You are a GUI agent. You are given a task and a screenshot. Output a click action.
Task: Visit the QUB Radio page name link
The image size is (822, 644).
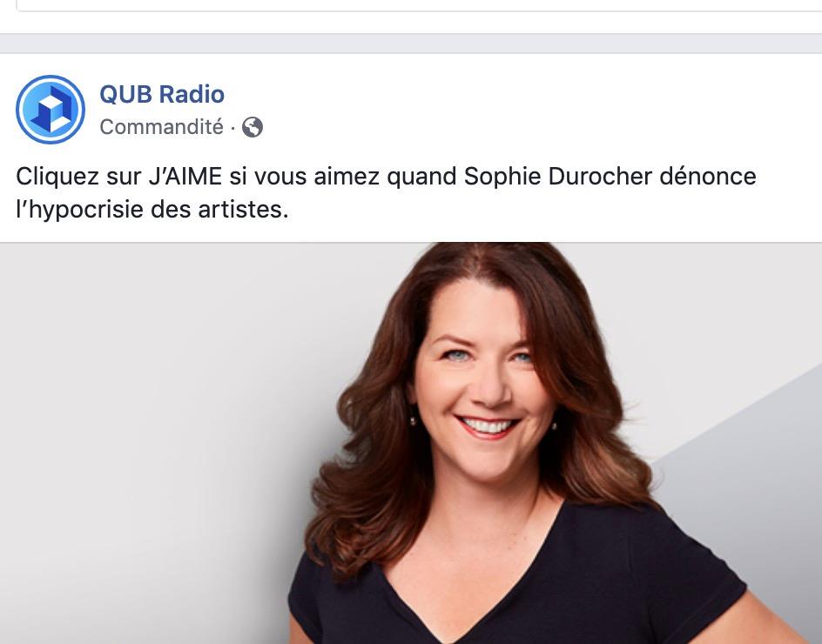pyautogui.click(x=162, y=94)
